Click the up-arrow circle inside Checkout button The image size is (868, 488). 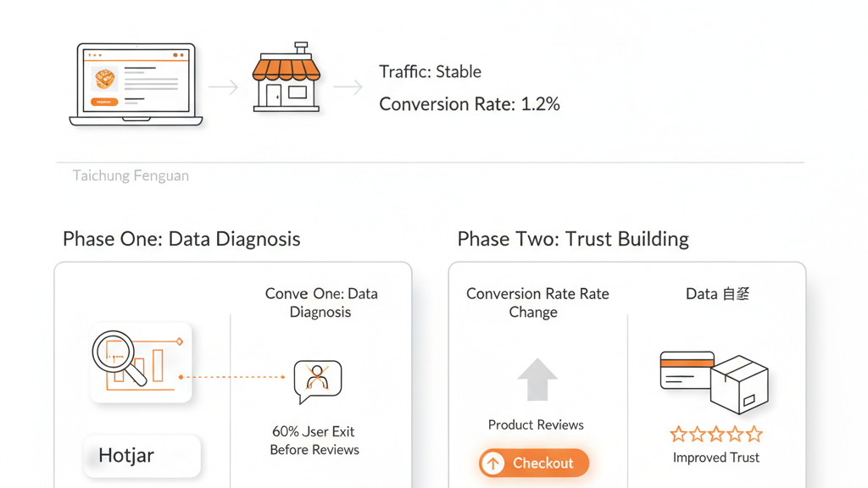click(x=493, y=463)
